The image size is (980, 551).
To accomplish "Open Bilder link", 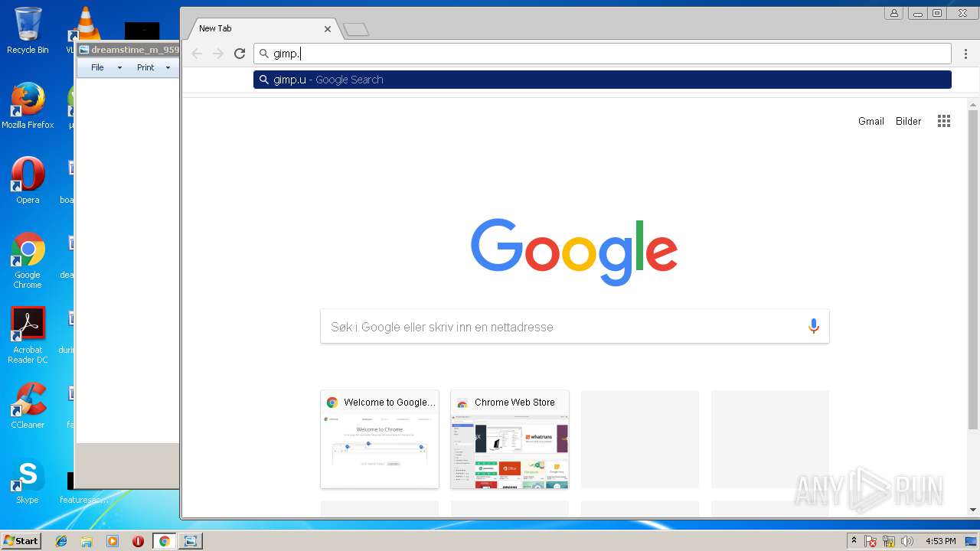I will [x=908, y=121].
